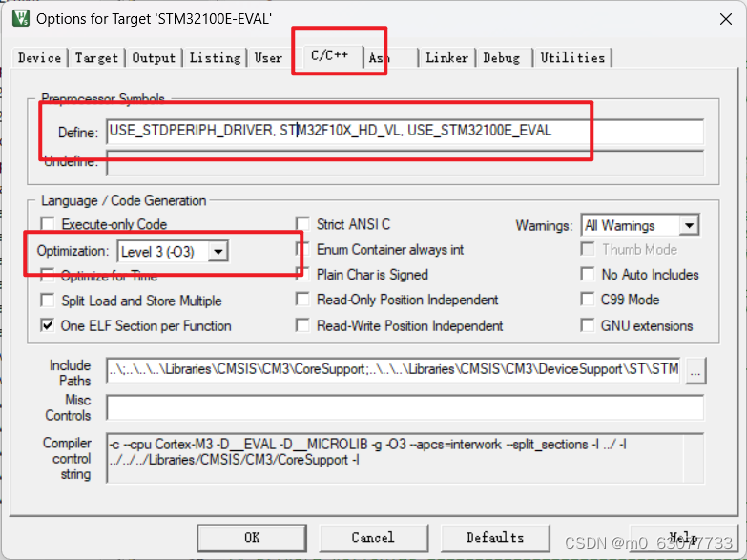Select the Listing tab
747x560 pixels.
(x=215, y=58)
